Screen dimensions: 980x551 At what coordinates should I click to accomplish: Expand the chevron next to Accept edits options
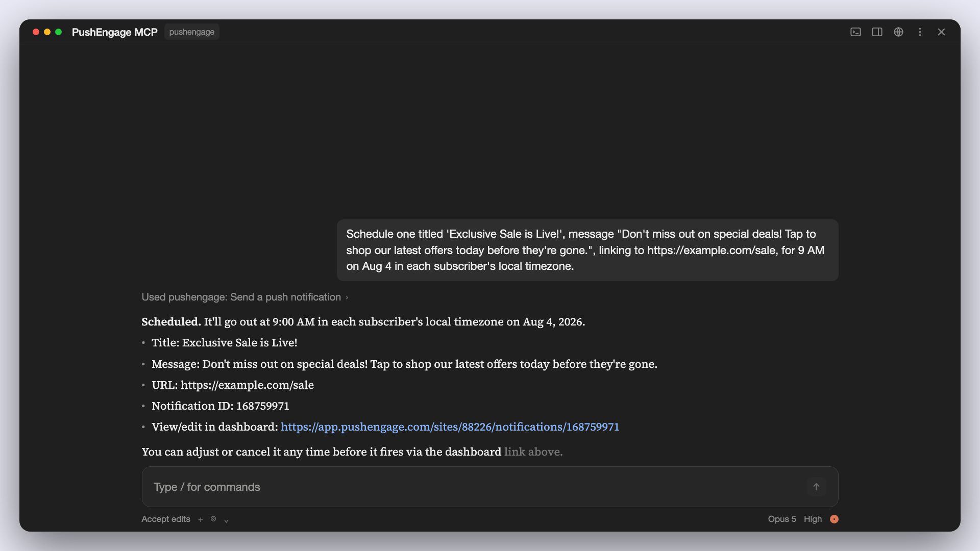(x=226, y=520)
